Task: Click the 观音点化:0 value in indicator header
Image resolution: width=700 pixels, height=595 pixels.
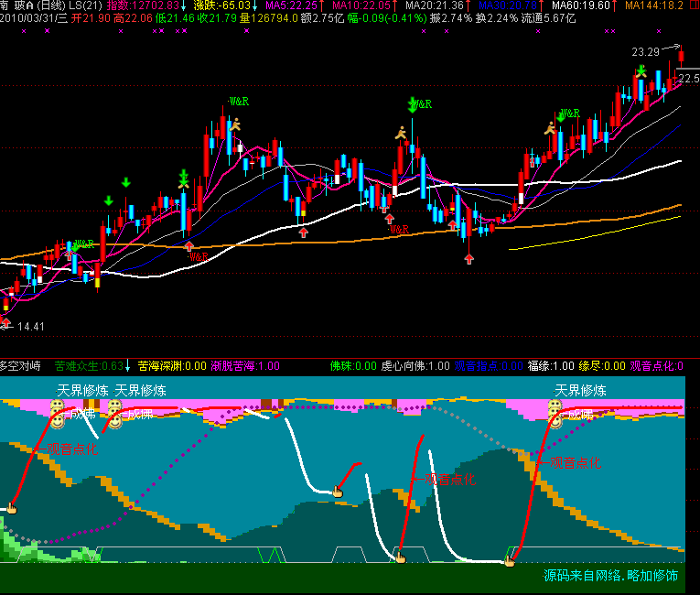Action: 657,366
